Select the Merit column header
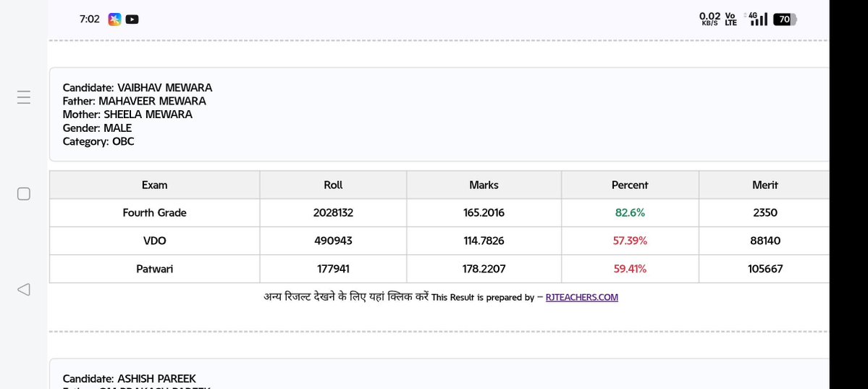Image resolution: width=868 pixels, height=389 pixels. (x=765, y=185)
